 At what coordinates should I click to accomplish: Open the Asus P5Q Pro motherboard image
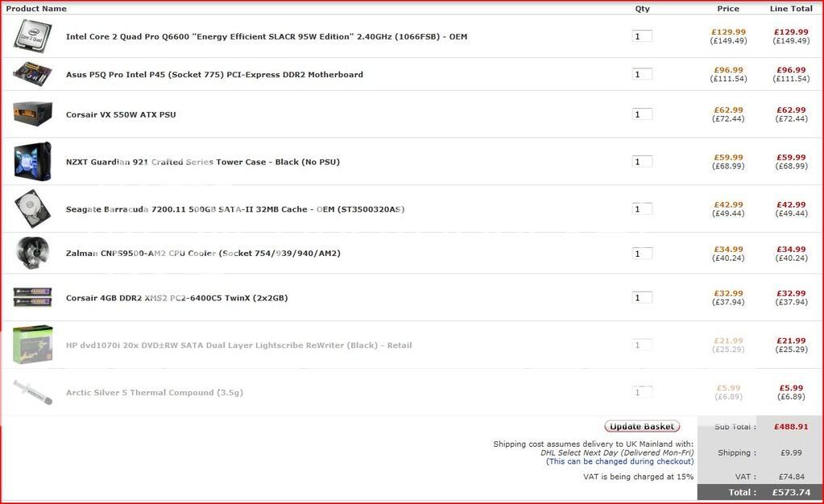pos(32,74)
